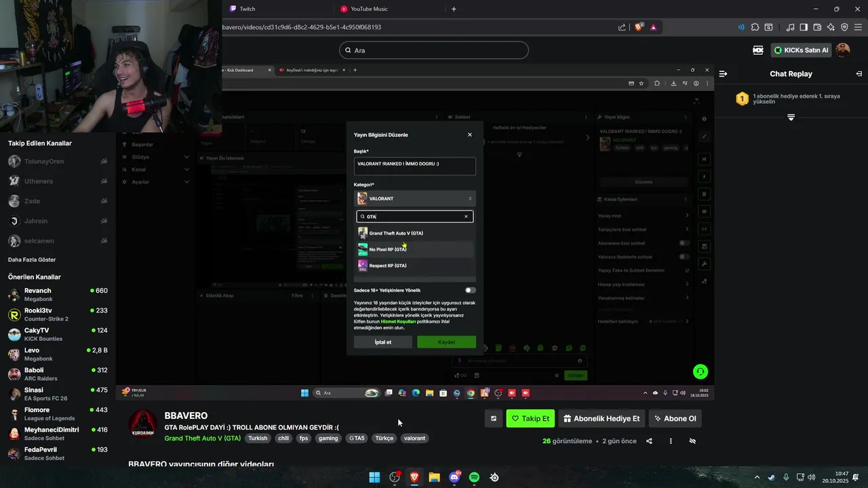Share the video using the share icon
Viewport: 868px width, 488px height.
tap(649, 441)
